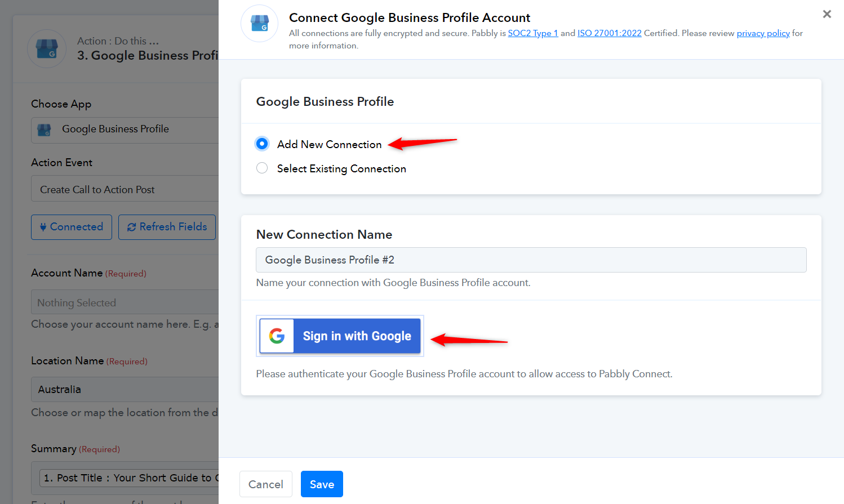This screenshot has width=844, height=504.
Task: Click the Google Business Profile icon in dialog header
Action: tap(259, 24)
